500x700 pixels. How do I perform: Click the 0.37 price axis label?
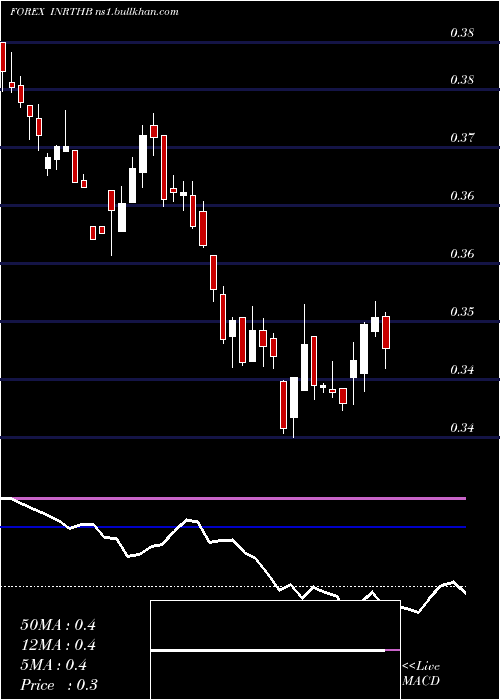point(462,137)
